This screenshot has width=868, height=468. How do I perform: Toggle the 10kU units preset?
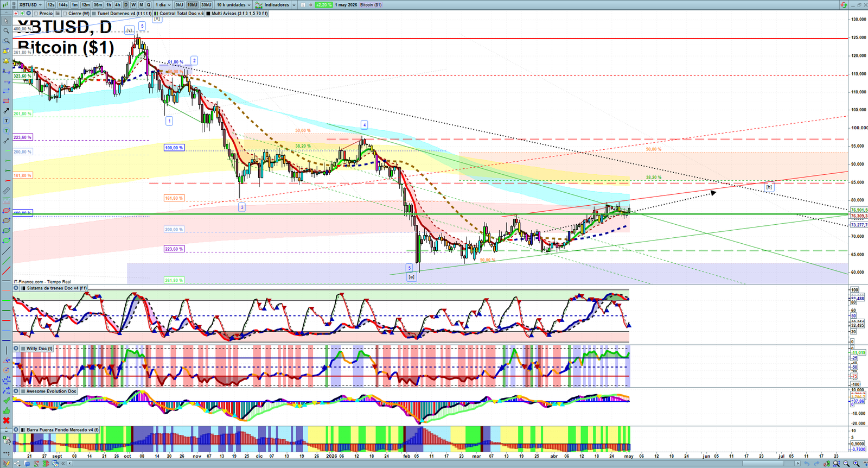pyautogui.click(x=193, y=5)
